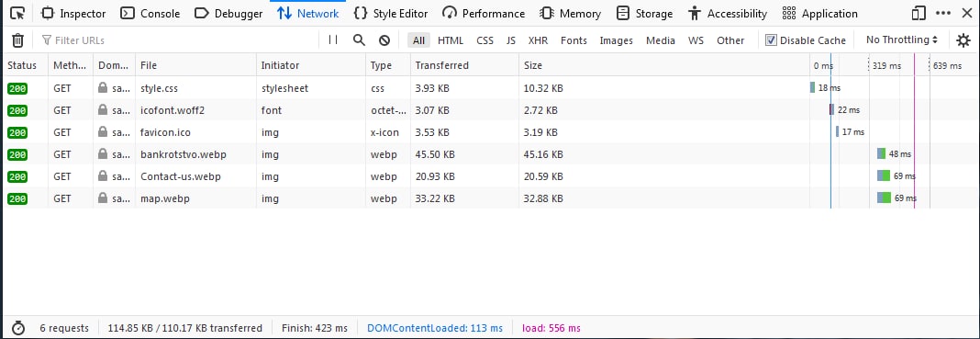Activate the element picker icon
The height and width of the screenshot is (339, 980).
click(18, 13)
